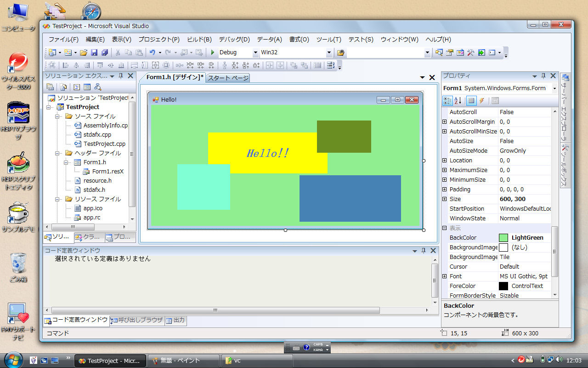588x368 pixels.
Task: Click Solution Explorer's View Code icon
Action: pos(77,86)
